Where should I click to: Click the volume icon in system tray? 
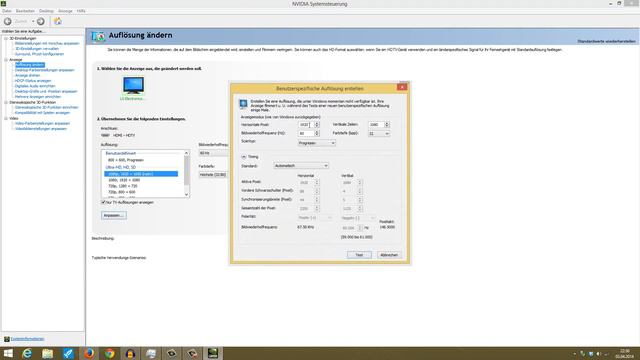coord(599,354)
